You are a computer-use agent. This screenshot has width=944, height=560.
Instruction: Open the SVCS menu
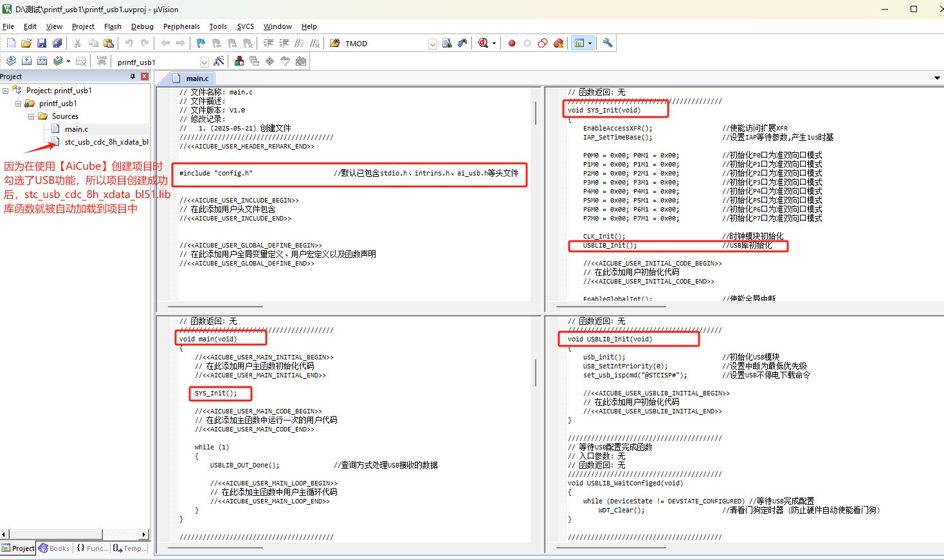coord(246,26)
